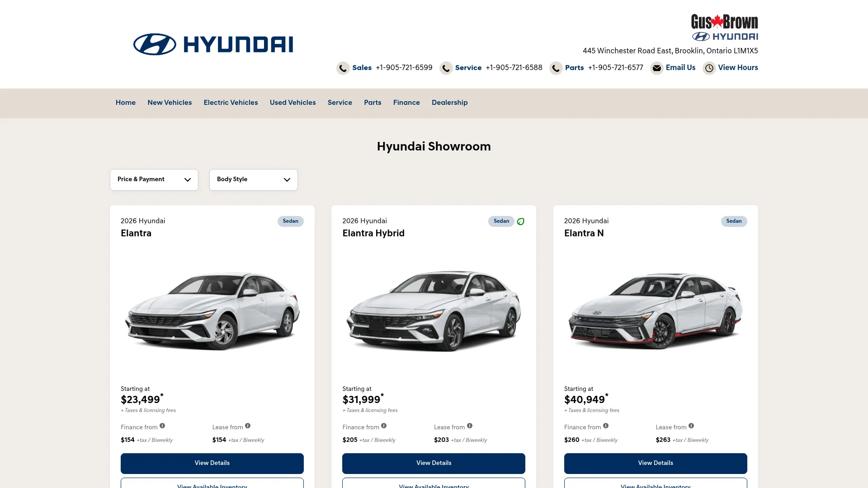Click the View Hours link

(x=738, y=68)
